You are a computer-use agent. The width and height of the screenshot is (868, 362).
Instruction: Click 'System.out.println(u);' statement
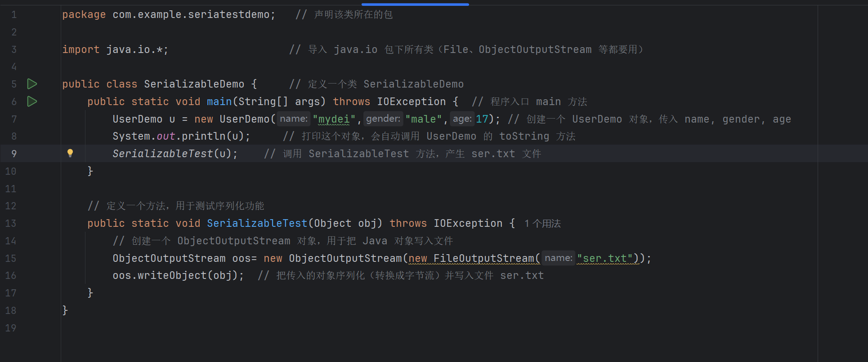tap(182, 136)
